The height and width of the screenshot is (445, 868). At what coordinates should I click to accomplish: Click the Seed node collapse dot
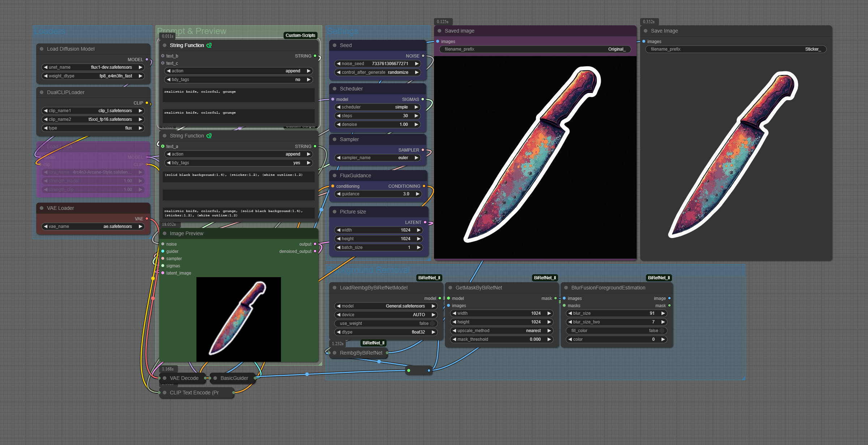pos(335,45)
